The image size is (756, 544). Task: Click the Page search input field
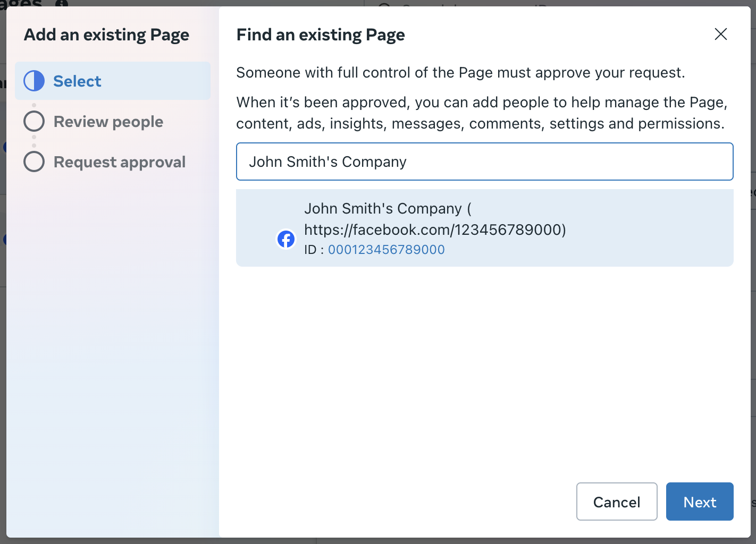click(484, 161)
